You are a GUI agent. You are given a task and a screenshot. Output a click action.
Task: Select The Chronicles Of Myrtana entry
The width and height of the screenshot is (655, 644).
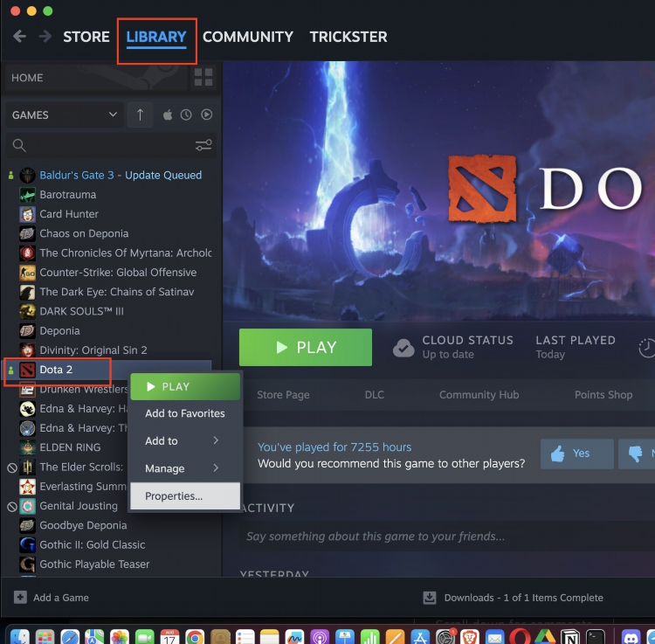(125, 253)
